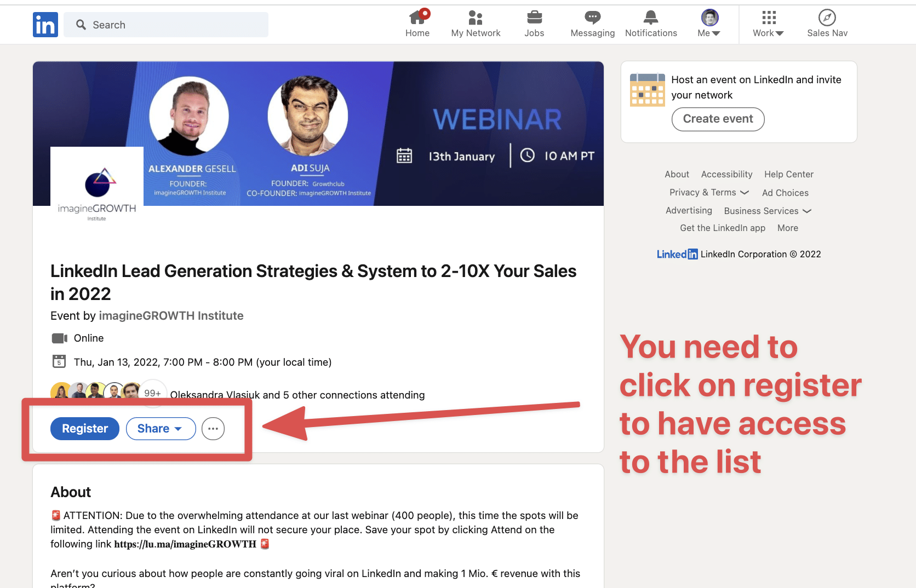Click the Accessibility footer link
Viewport: 916px width, 588px height.
point(727,174)
